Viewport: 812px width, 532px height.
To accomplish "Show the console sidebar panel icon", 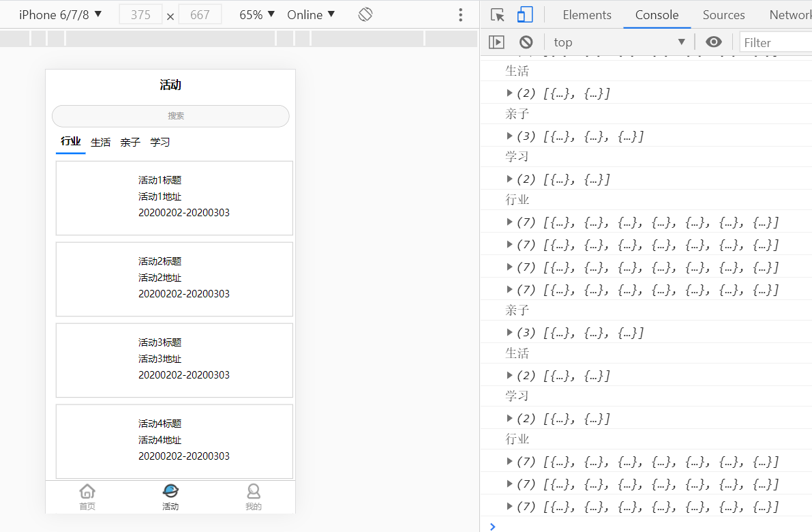I will (496, 42).
